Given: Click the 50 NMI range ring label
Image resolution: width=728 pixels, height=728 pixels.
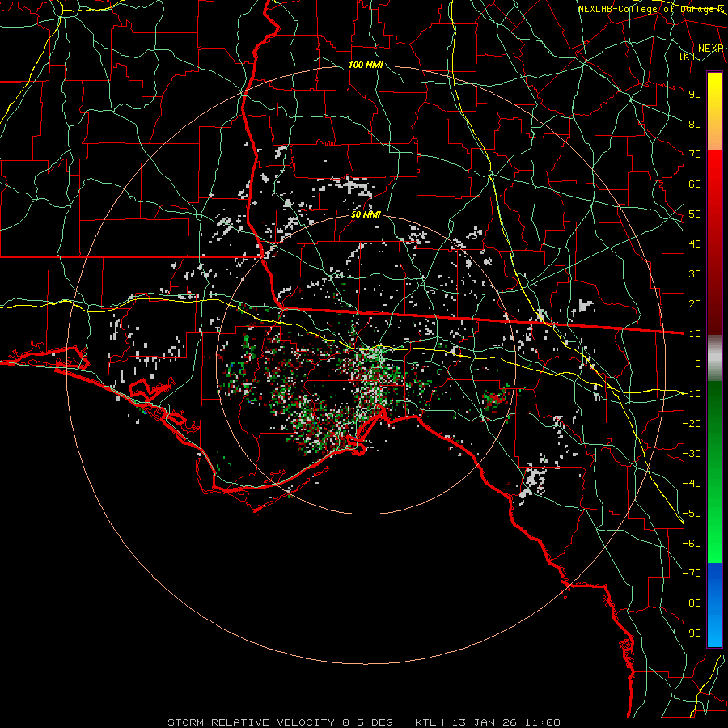Looking at the screenshot, I should coord(366,214).
